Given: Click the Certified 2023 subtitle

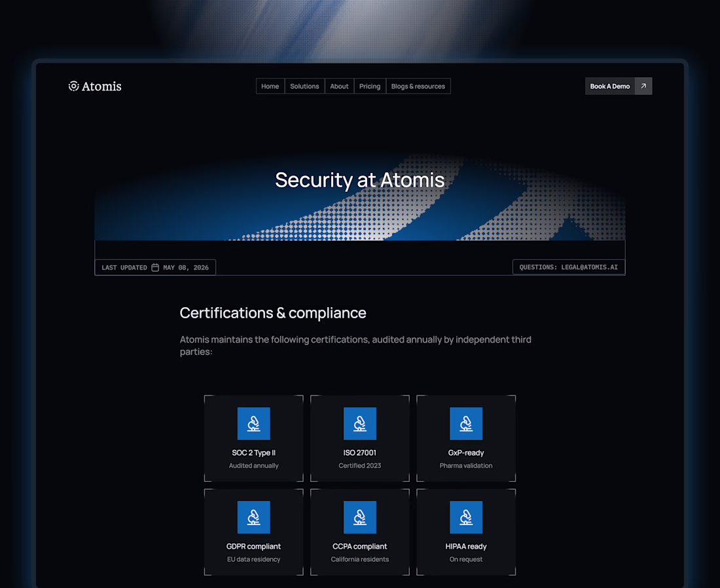Looking at the screenshot, I should pos(359,466).
